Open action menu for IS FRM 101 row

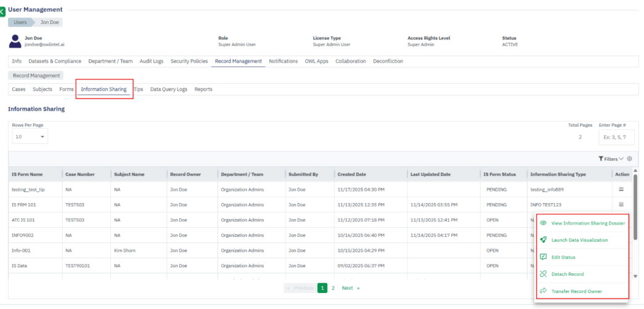(621, 205)
